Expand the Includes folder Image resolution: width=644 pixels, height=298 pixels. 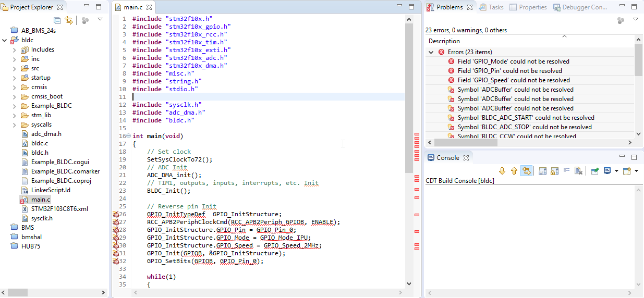point(14,49)
